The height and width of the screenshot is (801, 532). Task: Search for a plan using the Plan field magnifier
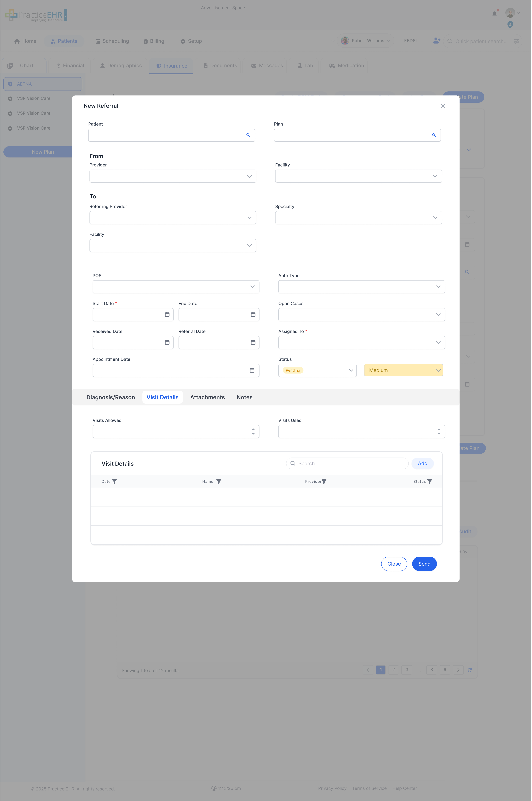(434, 135)
